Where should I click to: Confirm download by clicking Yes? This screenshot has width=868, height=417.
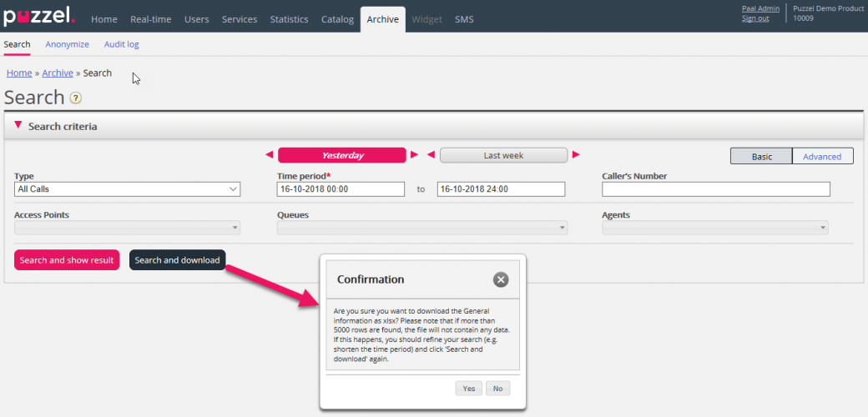click(x=468, y=389)
